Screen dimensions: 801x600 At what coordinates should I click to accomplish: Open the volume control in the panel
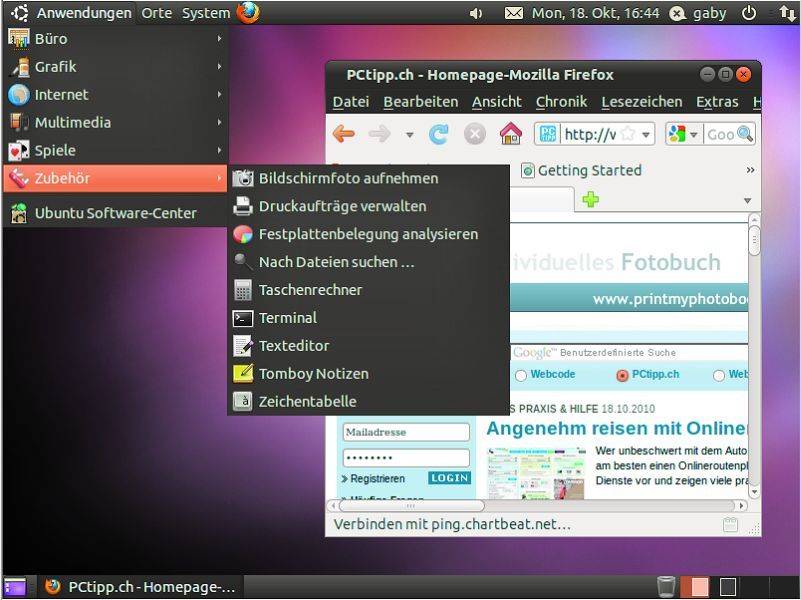475,13
